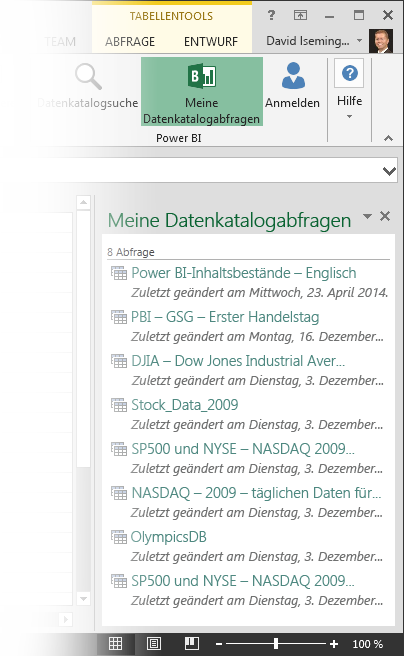Click the TABELLENTOOLS contextual tab header
This screenshot has height=656, width=404.
(171, 16)
